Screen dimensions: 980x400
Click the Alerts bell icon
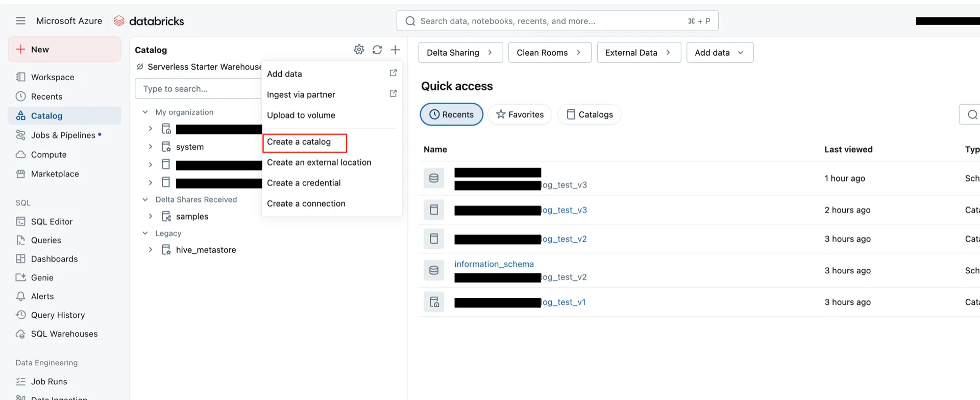point(20,296)
